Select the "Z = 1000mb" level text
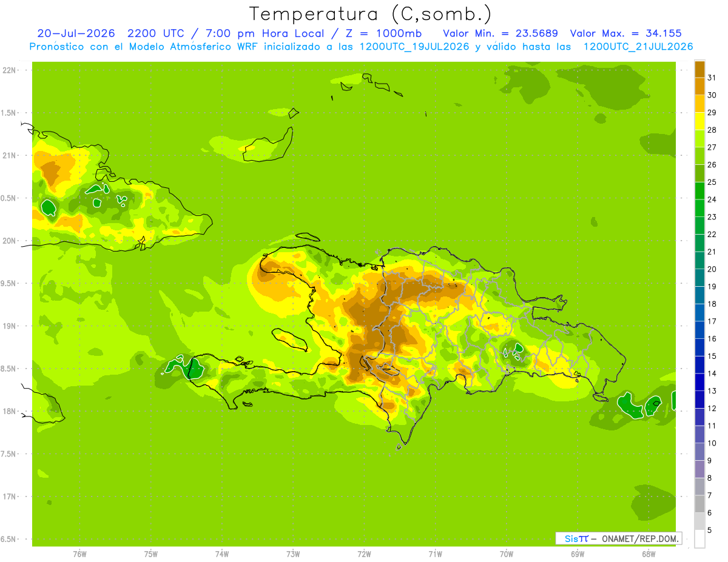This screenshot has height=562, width=728. click(x=383, y=33)
